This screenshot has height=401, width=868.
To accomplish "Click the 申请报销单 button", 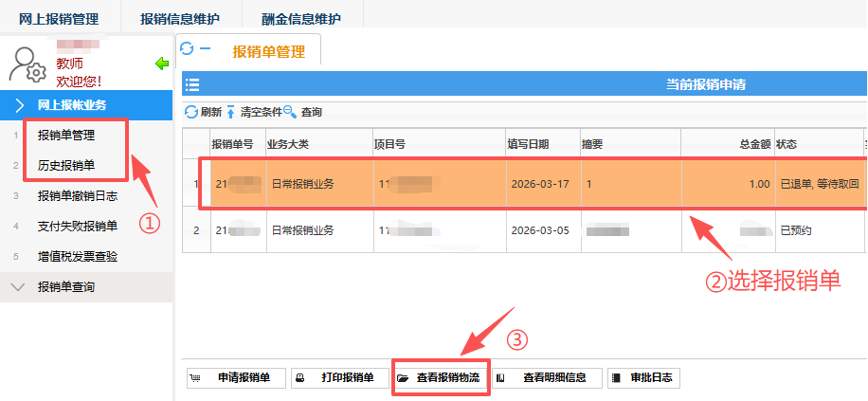I will tap(235, 377).
